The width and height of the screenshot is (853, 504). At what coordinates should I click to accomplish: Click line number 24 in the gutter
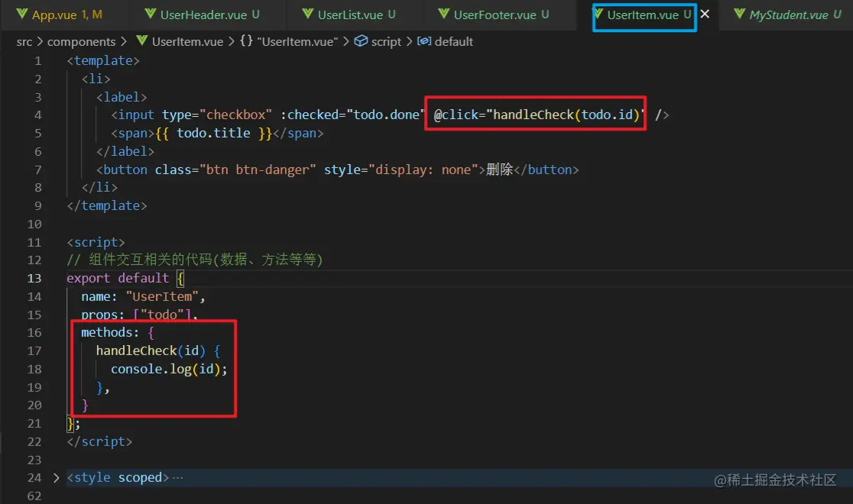tap(34, 478)
